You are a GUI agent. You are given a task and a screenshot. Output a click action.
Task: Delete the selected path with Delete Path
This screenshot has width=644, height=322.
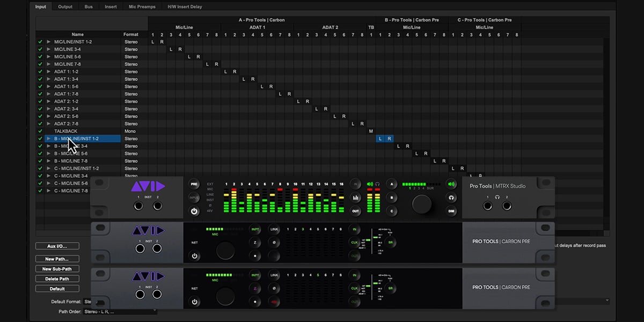pos(57,279)
